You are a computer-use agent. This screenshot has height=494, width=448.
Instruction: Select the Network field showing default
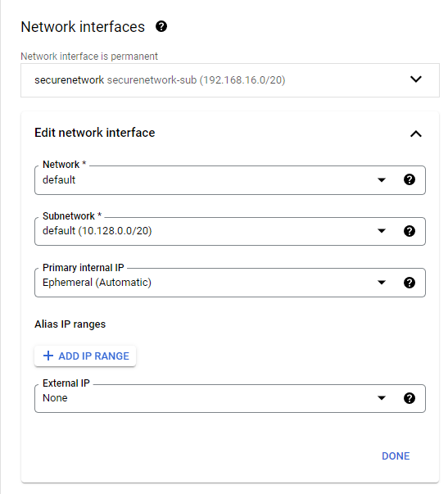(230, 180)
